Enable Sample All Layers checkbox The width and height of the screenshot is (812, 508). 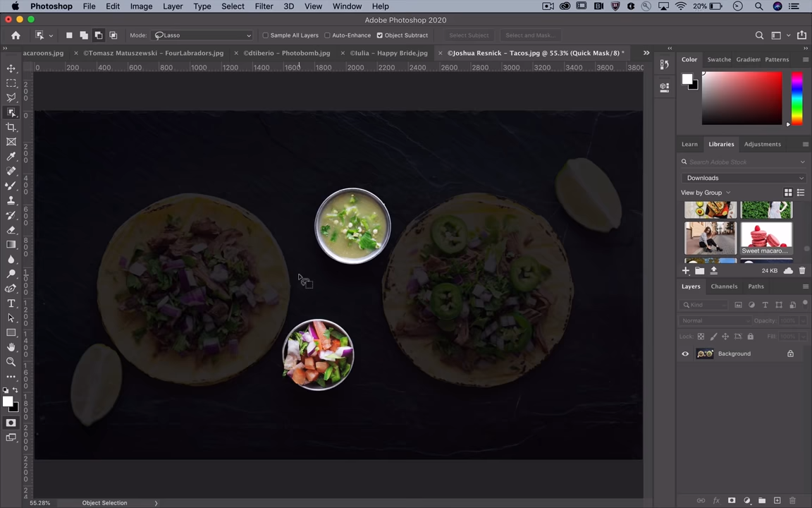point(266,35)
